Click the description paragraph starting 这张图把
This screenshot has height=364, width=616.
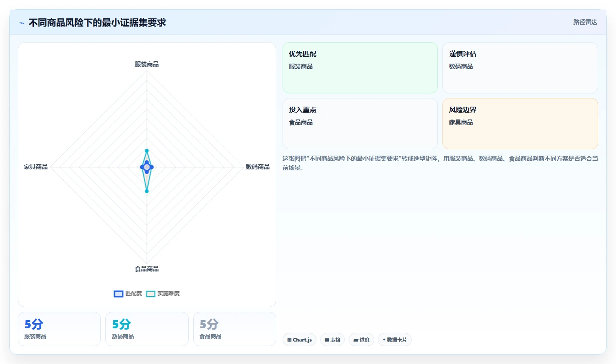point(440,163)
